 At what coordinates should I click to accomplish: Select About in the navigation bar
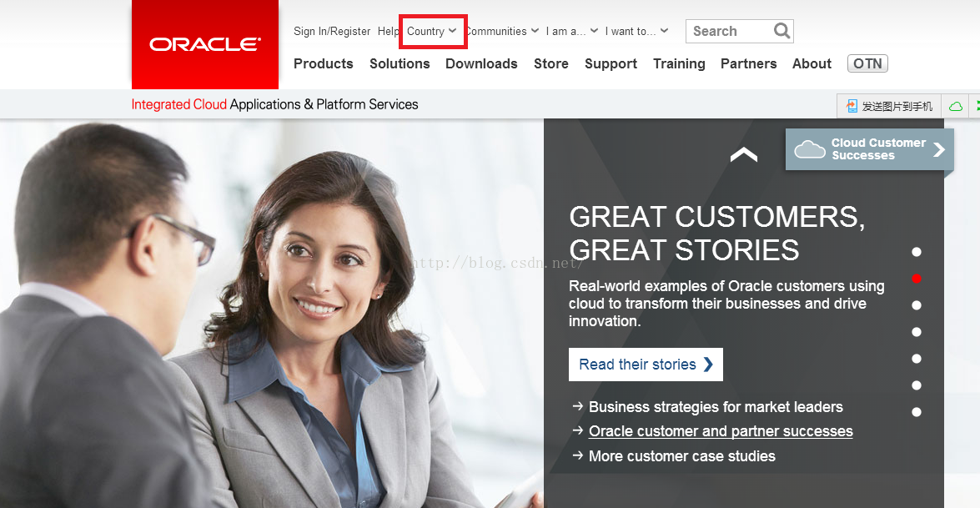pos(812,63)
